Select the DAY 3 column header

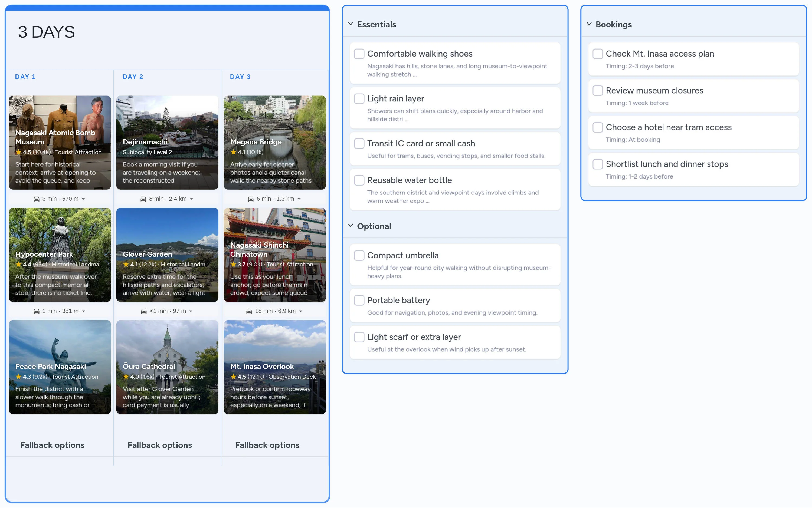point(240,77)
